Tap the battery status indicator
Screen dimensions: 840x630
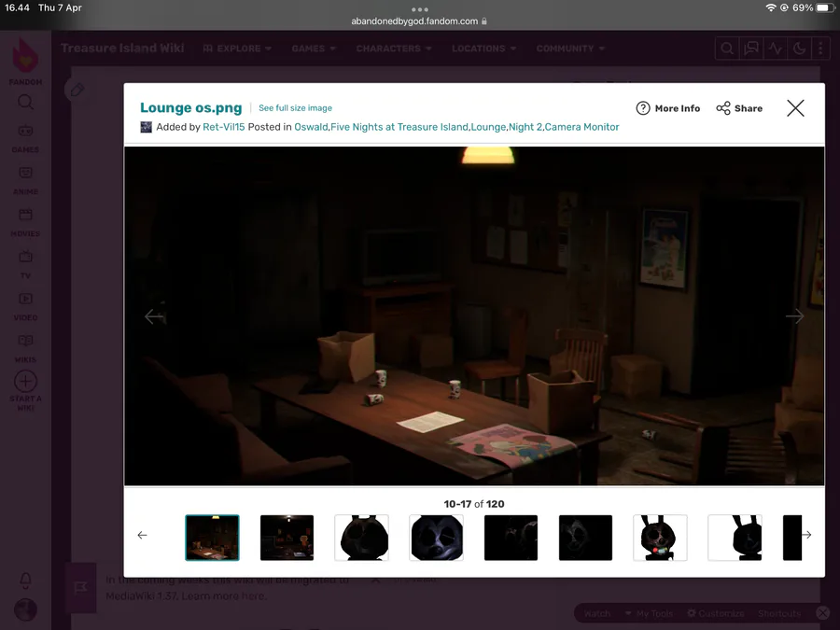[x=824, y=7]
